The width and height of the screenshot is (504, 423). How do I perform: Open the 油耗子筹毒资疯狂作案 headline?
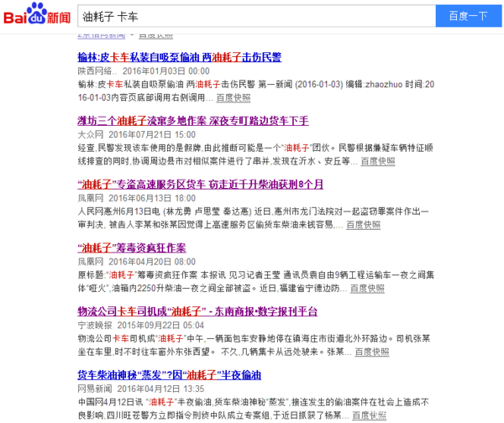[132, 248]
